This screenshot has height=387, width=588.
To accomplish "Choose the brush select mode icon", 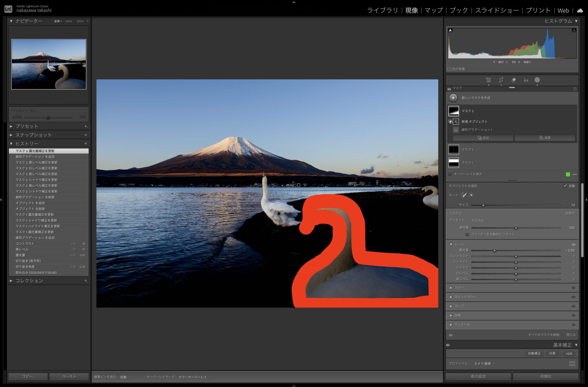I will (464, 195).
